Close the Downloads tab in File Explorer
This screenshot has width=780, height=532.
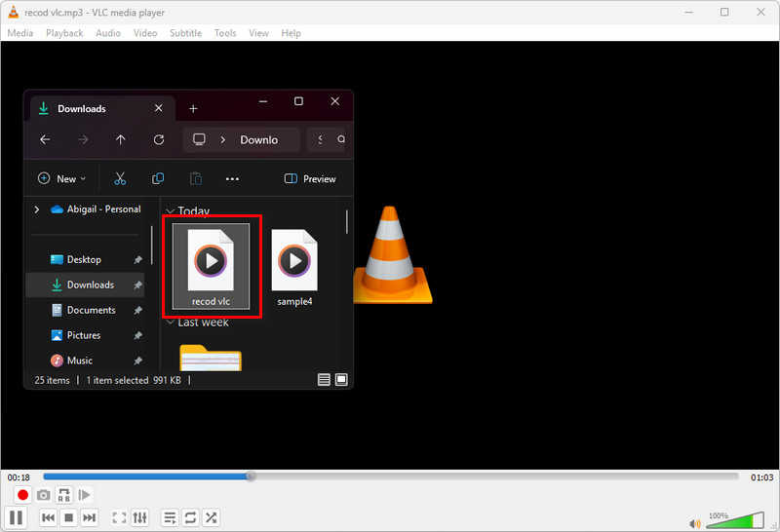(x=158, y=108)
